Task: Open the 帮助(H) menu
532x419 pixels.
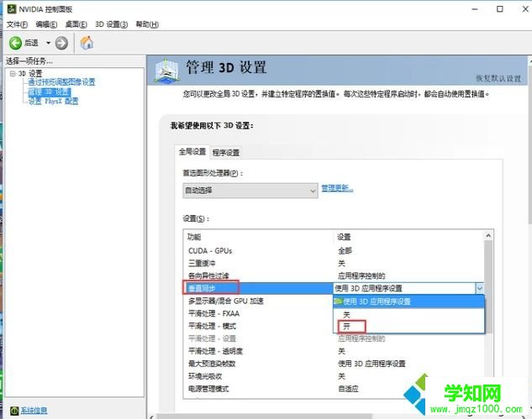Action: coord(147,24)
